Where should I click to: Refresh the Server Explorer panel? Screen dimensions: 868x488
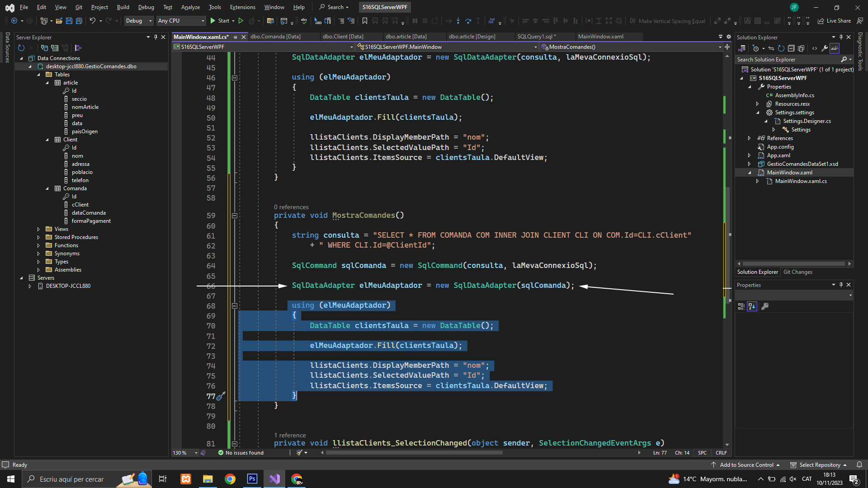[x=21, y=48]
